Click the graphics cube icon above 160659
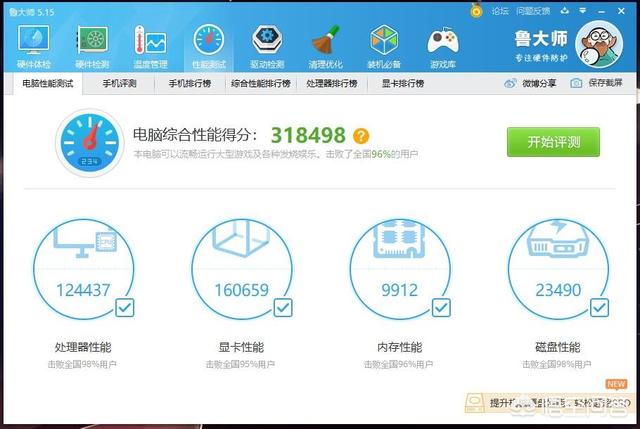The height and width of the screenshot is (429, 640). (242, 239)
